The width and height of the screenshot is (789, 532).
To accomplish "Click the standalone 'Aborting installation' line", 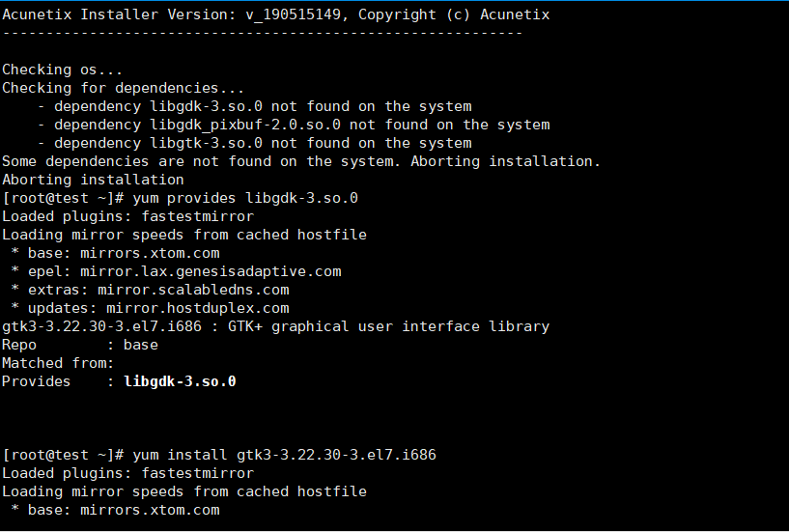I will tap(93, 180).
